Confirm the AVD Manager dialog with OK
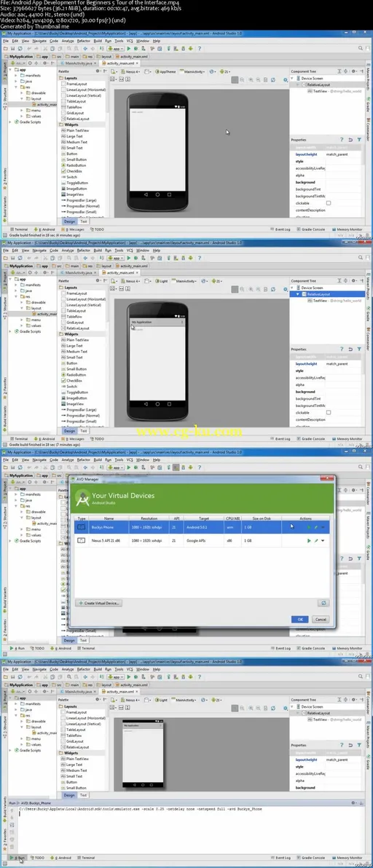 299,620
